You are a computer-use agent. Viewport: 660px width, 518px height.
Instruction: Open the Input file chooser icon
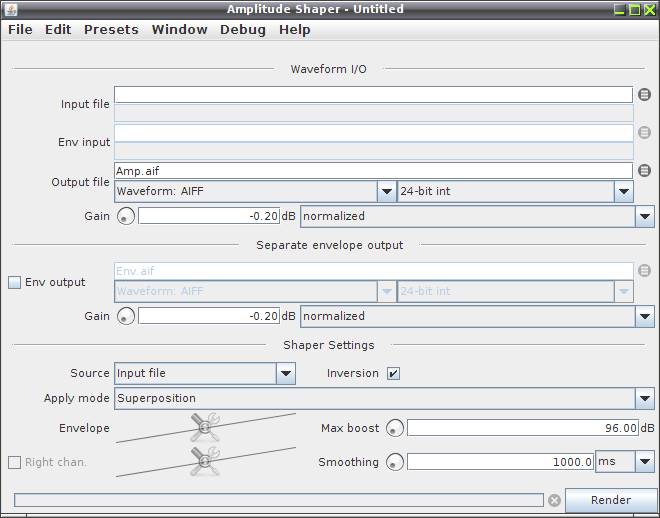pyautogui.click(x=644, y=95)
